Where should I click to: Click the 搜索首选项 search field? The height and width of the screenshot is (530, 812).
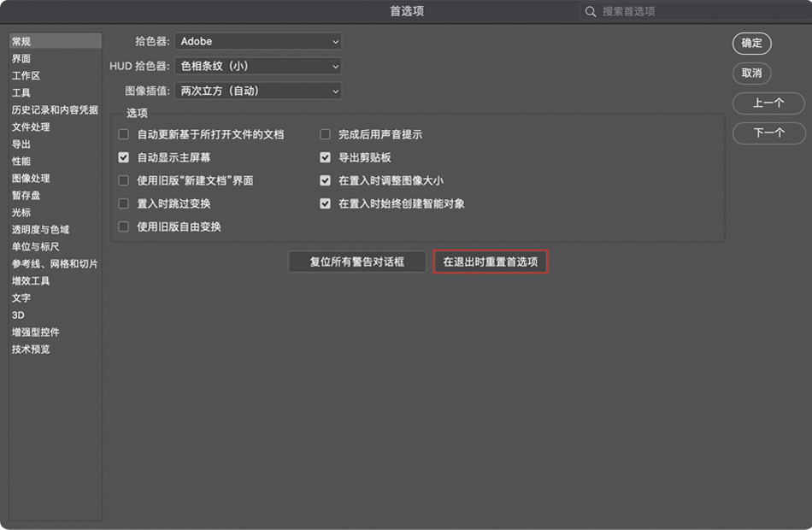(x=696, y=11)
